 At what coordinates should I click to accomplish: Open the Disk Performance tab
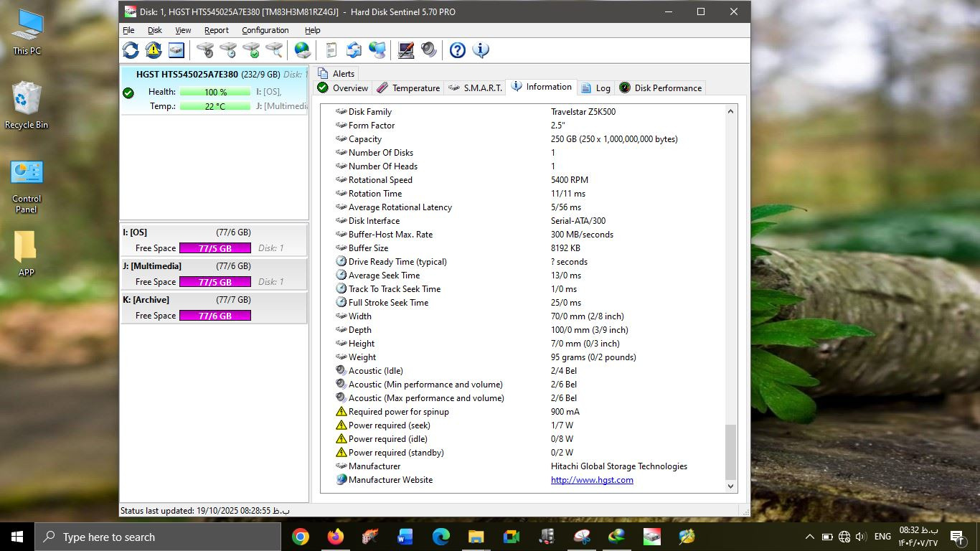(x=660, y=88)
